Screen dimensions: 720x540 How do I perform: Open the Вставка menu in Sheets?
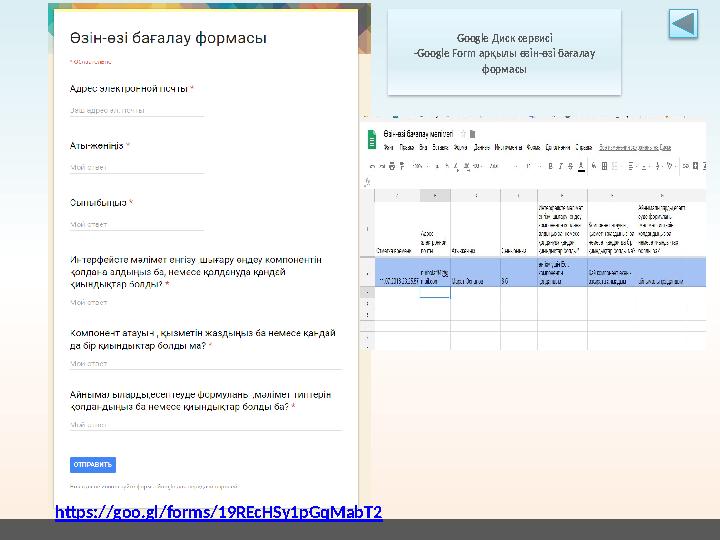[440, 147]
